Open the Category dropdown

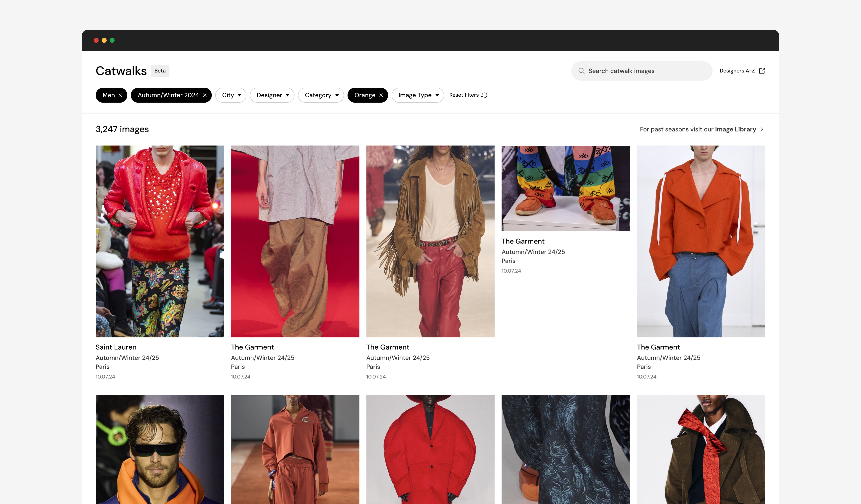pyautogui.click(x=321, y=95)
